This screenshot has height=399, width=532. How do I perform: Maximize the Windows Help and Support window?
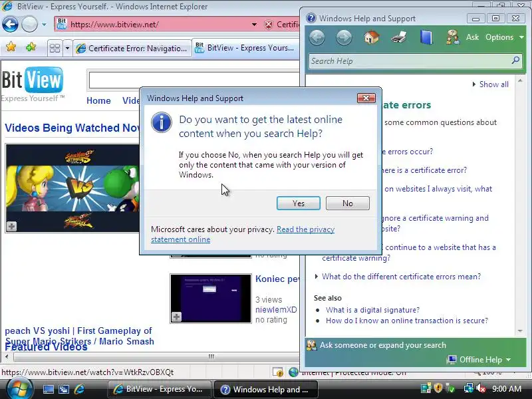tap(495, 19)
